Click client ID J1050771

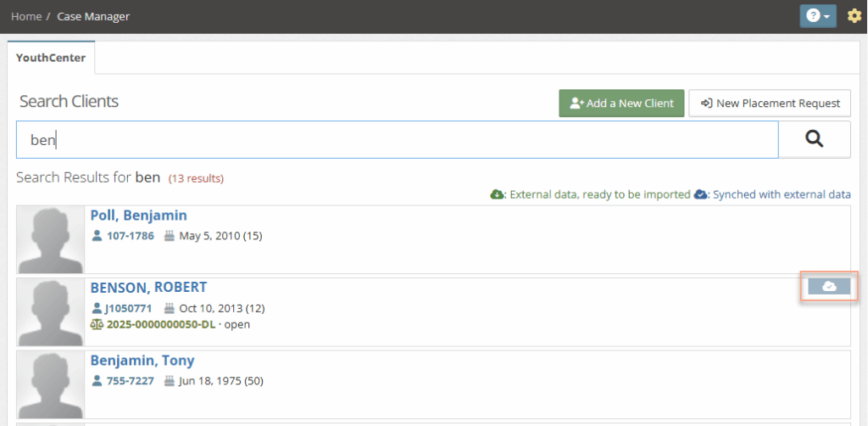point(129,308)
